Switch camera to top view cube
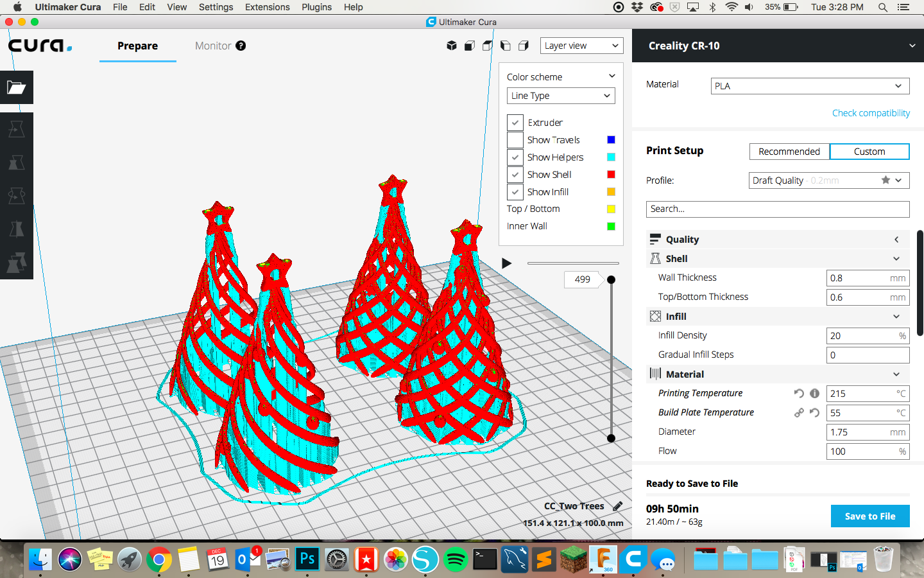Screen dimensions: 924x578 488,46
